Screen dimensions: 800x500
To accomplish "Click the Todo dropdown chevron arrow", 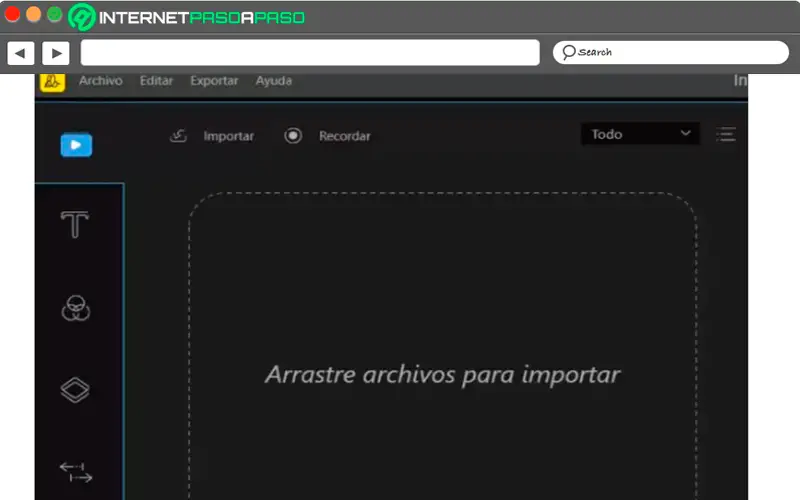I will tap(685, 133).
